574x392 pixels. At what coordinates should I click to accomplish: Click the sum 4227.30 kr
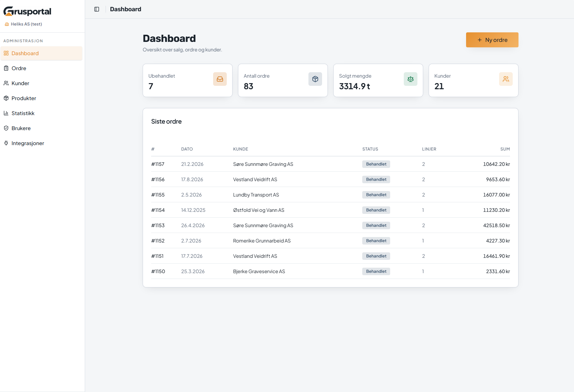click(498, 241)
